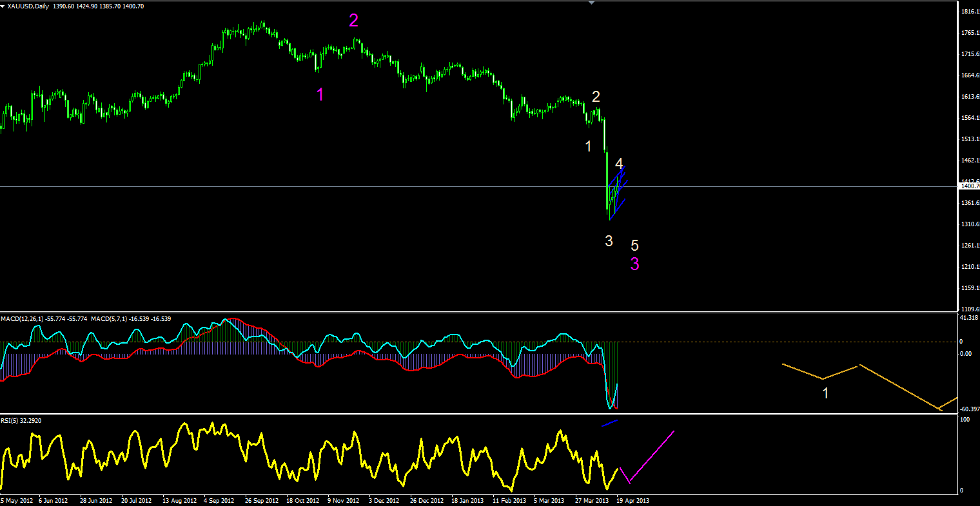This screenshot has width=980, height=506.
Task: Click the current price 1400.7 marker
Action: [969, 186]
